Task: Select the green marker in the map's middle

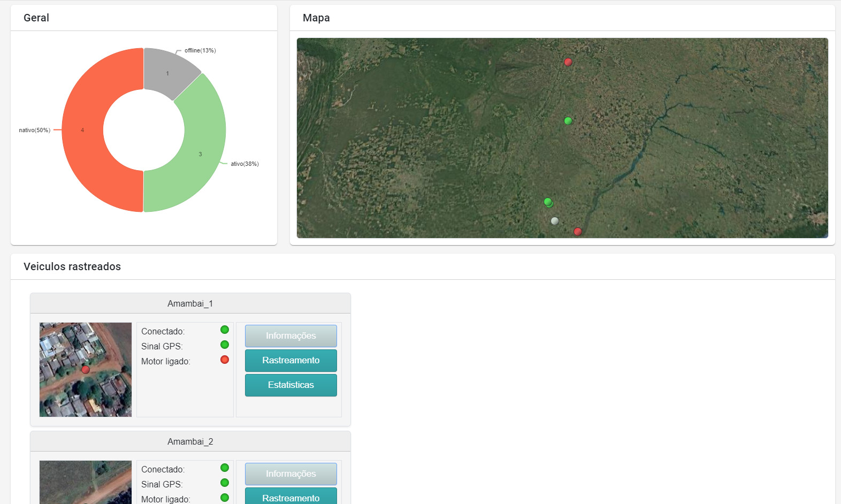Action: tap(568, 121)
